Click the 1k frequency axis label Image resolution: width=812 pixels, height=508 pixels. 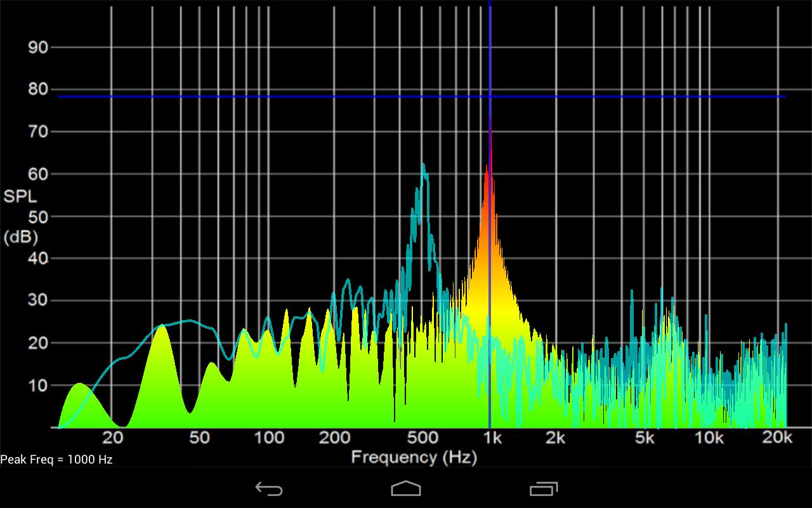[x=492, y=438]
